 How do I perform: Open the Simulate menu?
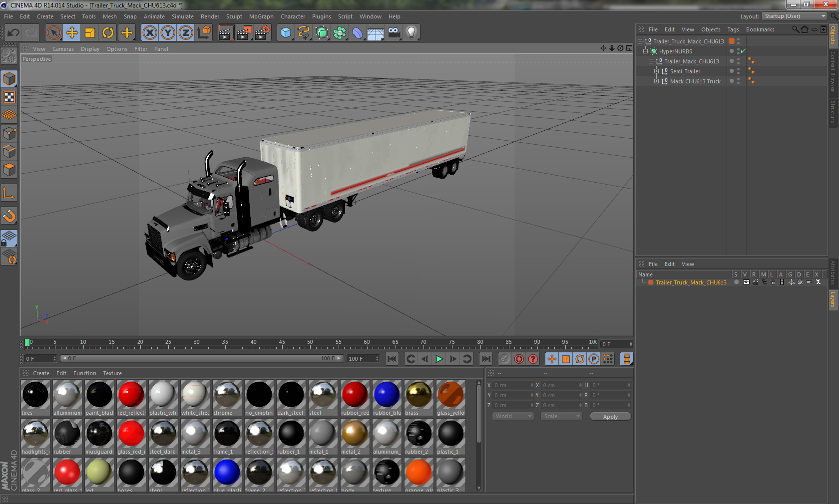pos(183,16)
